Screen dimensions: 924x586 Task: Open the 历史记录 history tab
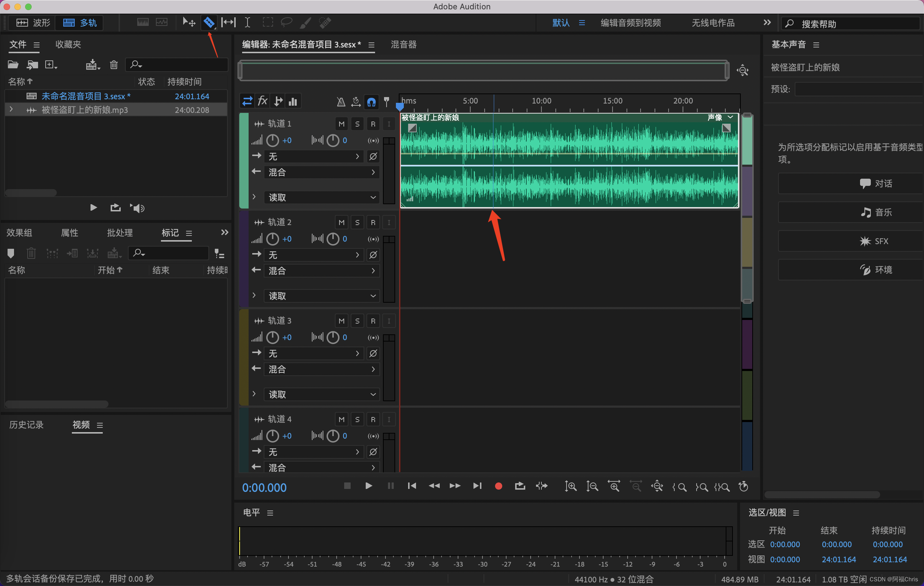[26, 425]
